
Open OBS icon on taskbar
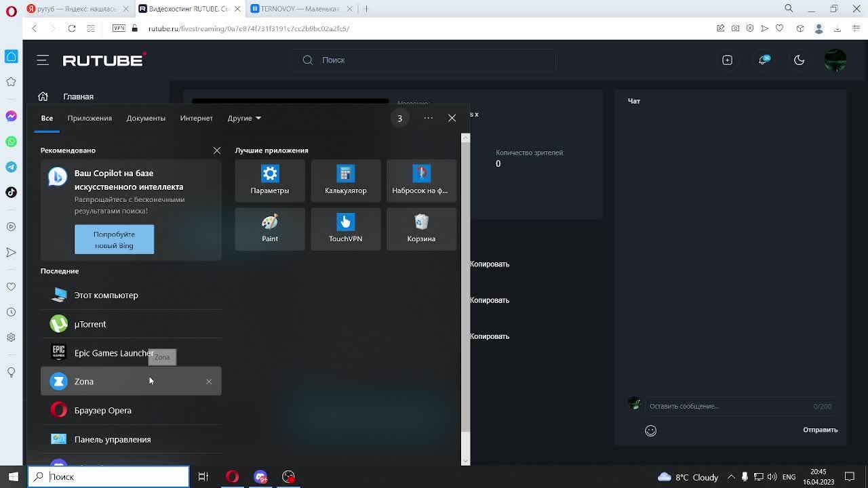pyautogui.click(x=288, y=476)
